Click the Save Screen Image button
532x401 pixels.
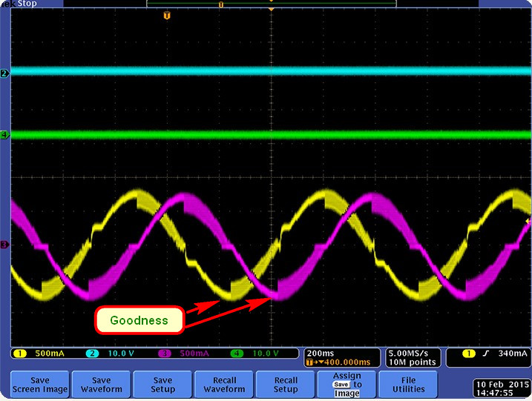click(40, 385)
